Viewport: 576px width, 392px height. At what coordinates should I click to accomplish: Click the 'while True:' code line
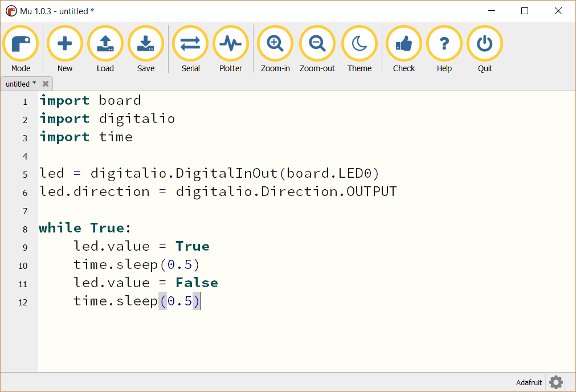pyautogui.click(x=85, y=228)
